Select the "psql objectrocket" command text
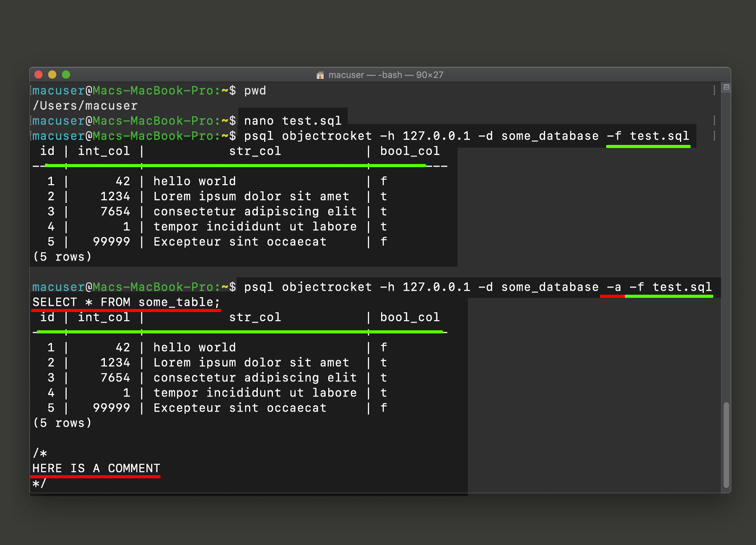The image size is (756, 545). point(308,136)
